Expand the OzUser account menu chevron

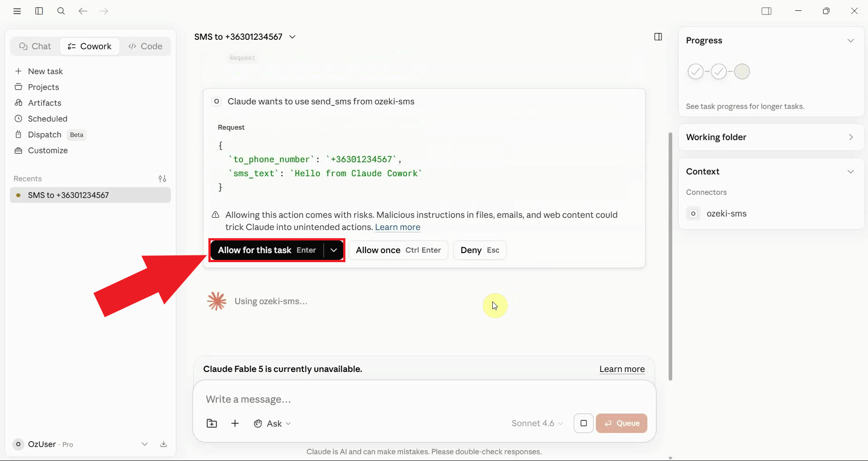click(145, 444)
